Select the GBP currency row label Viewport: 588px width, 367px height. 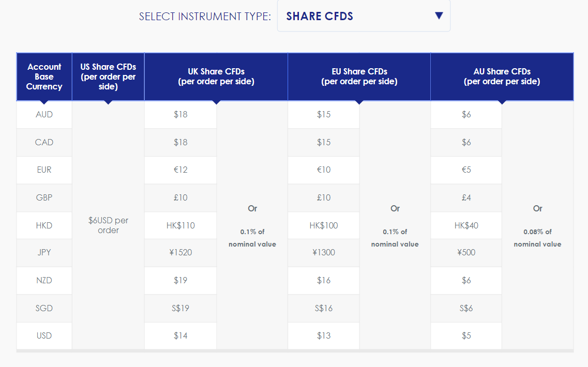44,197
